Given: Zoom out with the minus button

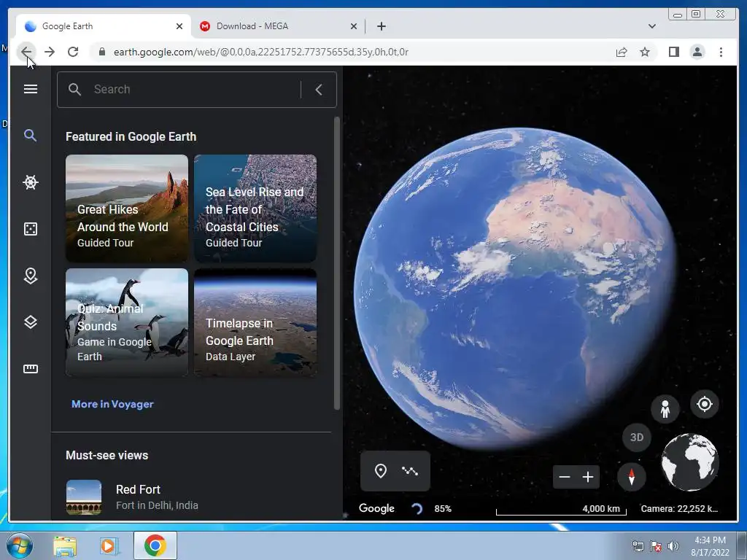Looking at the screenshot, I should 565,477.
